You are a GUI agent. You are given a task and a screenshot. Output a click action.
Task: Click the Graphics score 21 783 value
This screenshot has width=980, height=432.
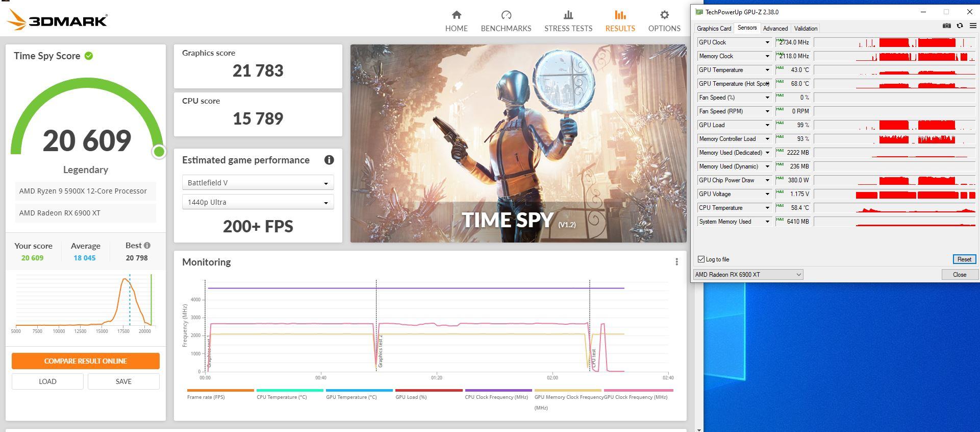tap(258, 71)
